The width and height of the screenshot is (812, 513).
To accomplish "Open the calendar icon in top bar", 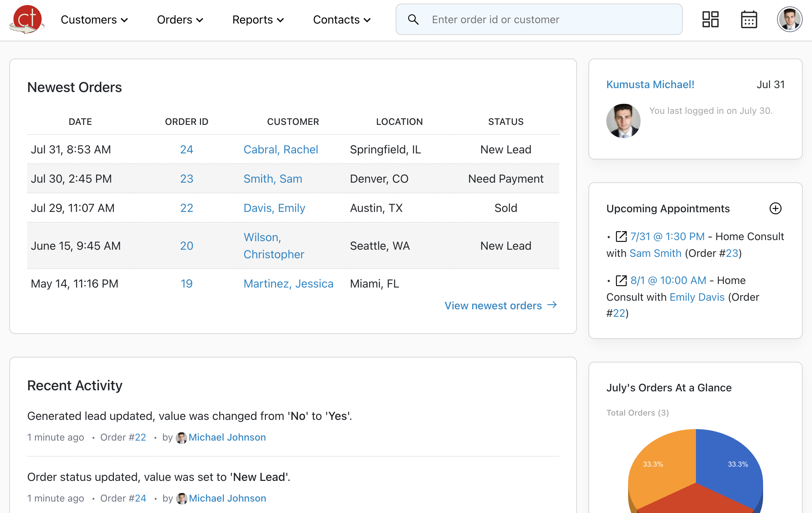I will pyautogui.click(x=749, y=19).
